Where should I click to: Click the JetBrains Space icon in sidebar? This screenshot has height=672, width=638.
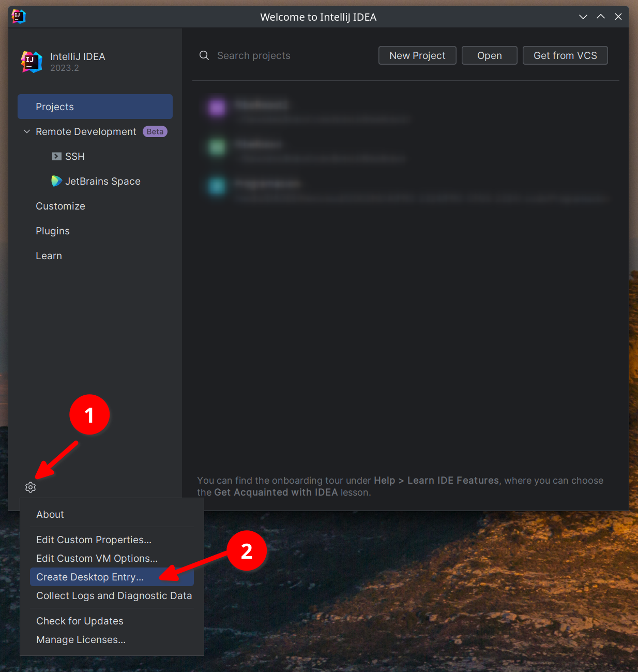[x=56, y=181]
